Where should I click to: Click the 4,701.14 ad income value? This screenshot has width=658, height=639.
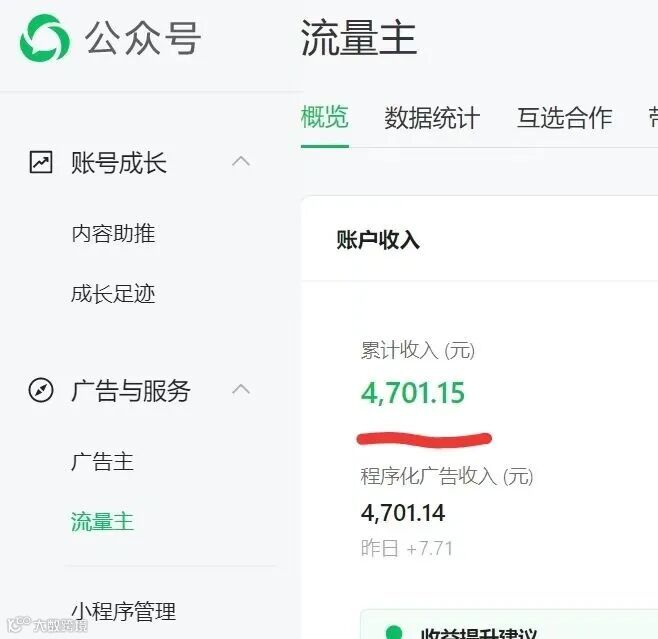(403, 513)
